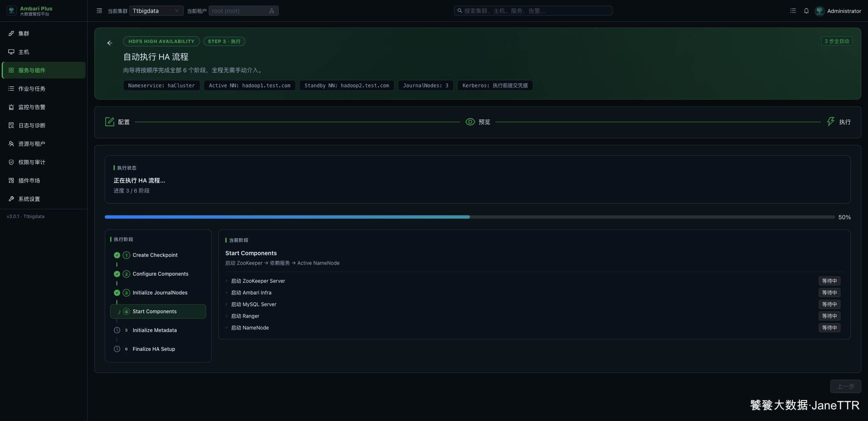This screenshot has width=868, height=421.
Task: Click the 执行 step lightning icon
Action: [x=830, y=122]
